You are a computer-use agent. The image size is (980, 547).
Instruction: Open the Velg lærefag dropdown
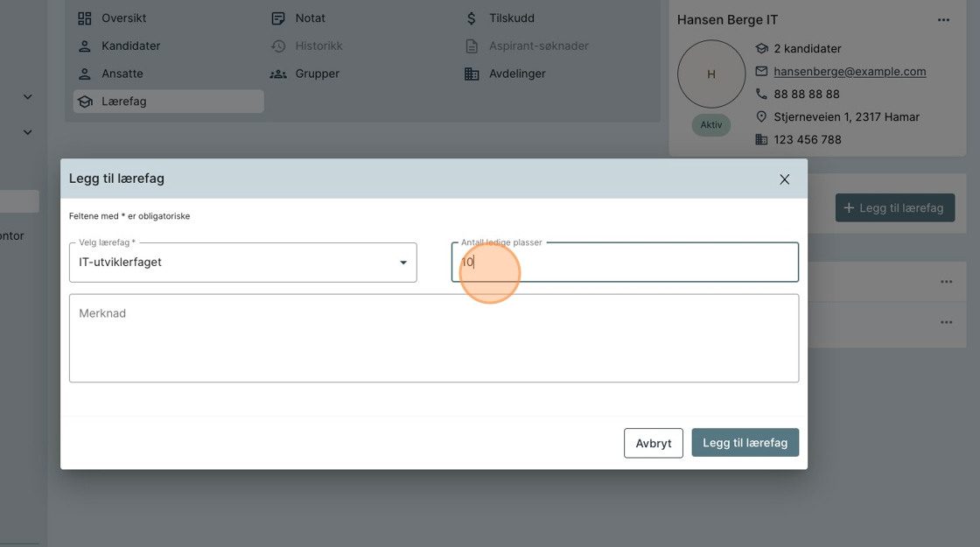coord(243,263)
